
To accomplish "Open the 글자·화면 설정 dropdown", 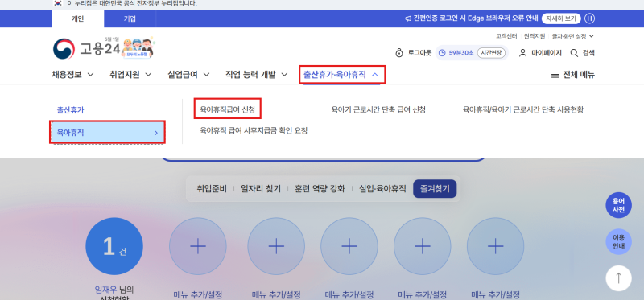I will click(572, 36).
